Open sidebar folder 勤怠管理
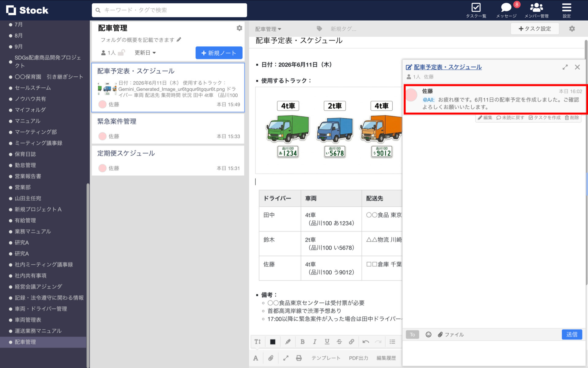Image resolution: width=588 pixels, height=368 pixels. pyautogui.click(x=25, y=165)
